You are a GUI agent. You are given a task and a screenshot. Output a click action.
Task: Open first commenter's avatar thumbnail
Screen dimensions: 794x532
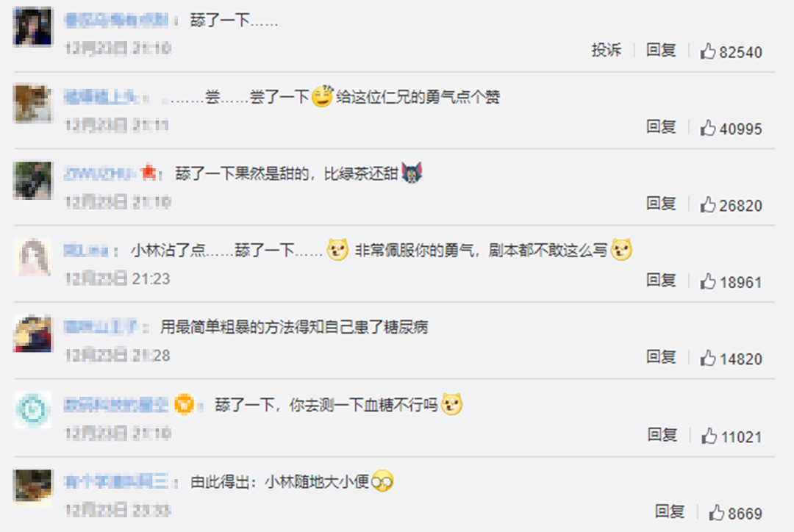[33, 27]
